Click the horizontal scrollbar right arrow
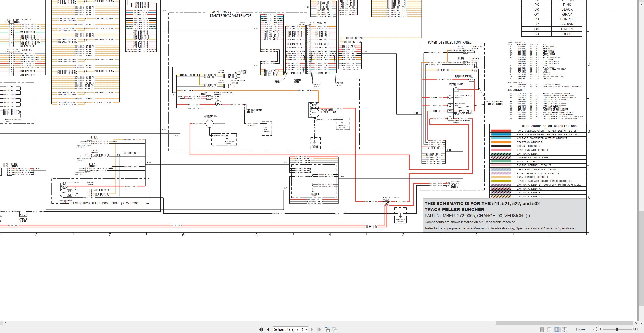 pyautogui.click(x=636, y=323)
